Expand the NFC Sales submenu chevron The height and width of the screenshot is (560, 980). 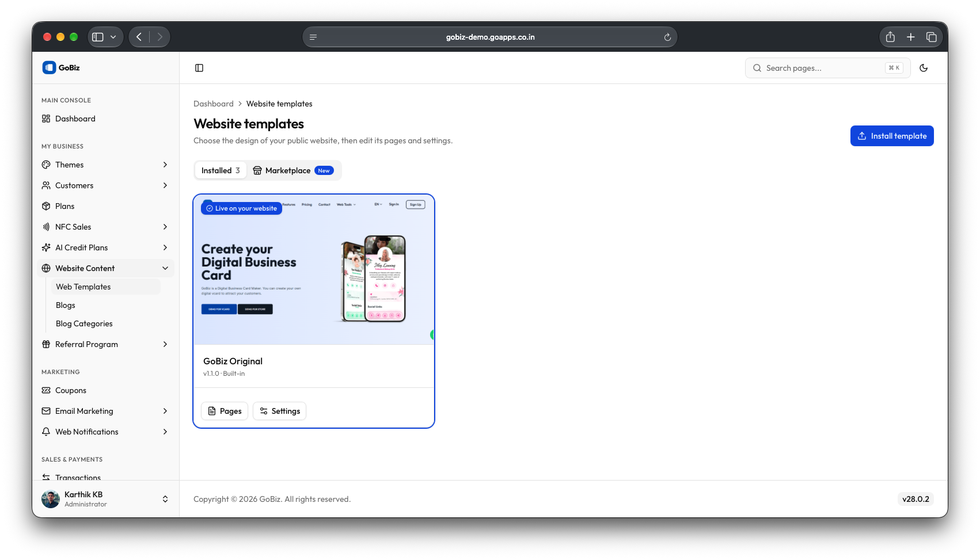coord(165,227)
